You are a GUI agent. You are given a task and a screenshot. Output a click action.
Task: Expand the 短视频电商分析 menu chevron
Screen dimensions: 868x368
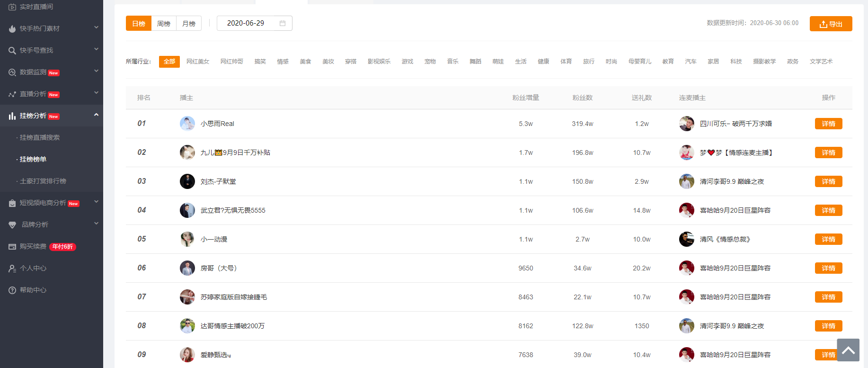pyautogui.click(x=96, y=202)
